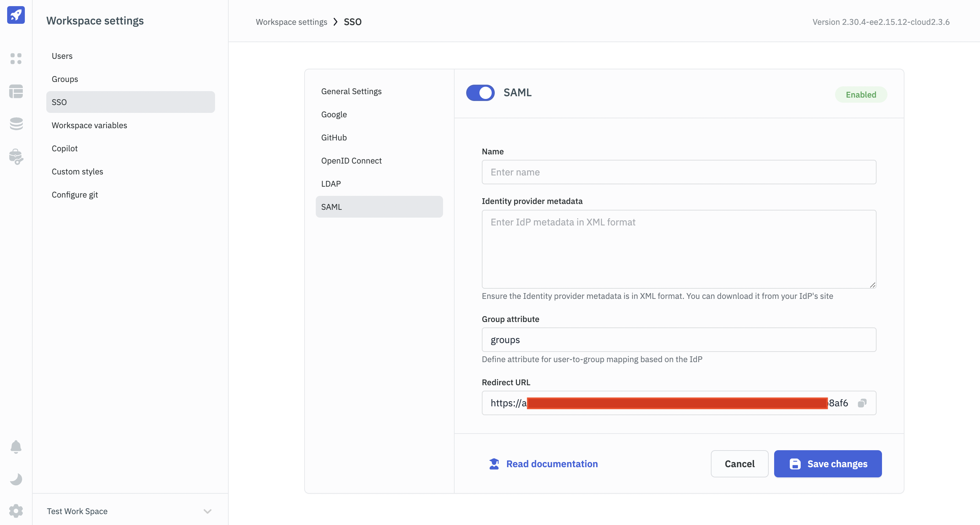Open notifications bell icon
Viewport: 980px width, 525px height.
16,447
